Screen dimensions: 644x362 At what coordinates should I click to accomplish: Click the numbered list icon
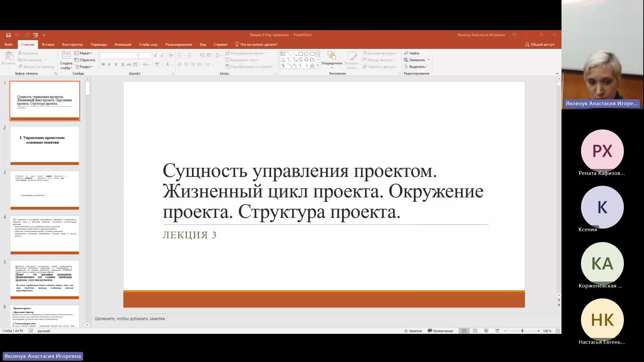[x=190, y=55]
